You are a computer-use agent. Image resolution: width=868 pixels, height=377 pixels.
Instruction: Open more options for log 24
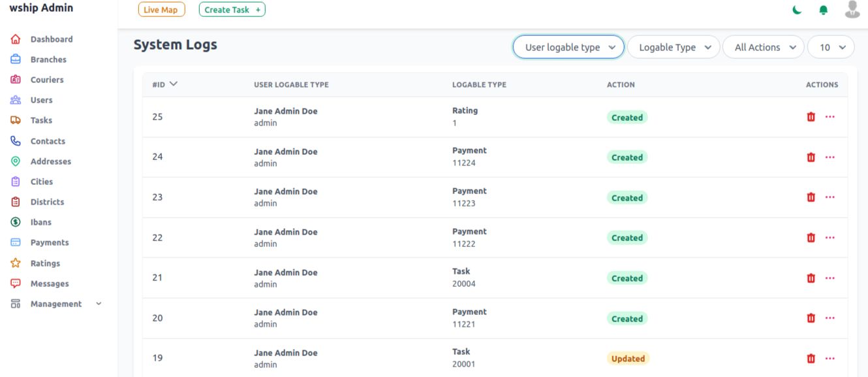pyautogui.click(x=830, y=157)
